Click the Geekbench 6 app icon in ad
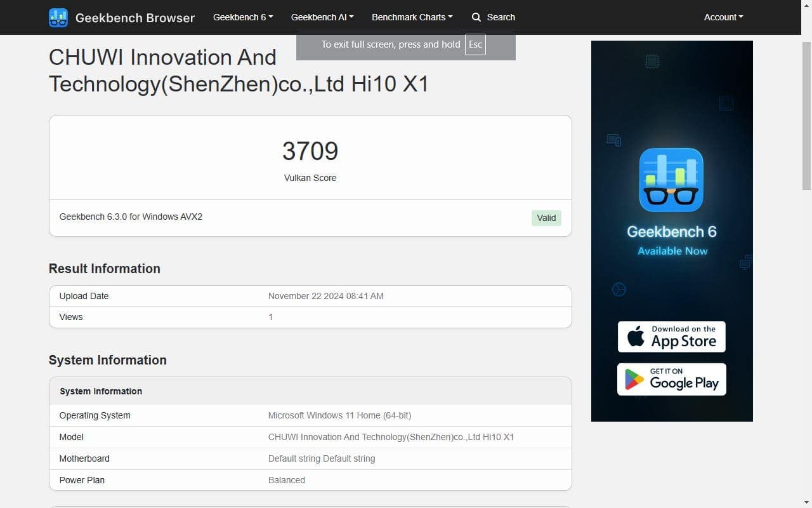Image resolution: width=812 pixels, height=508 pixels. (x=671, y=180)
